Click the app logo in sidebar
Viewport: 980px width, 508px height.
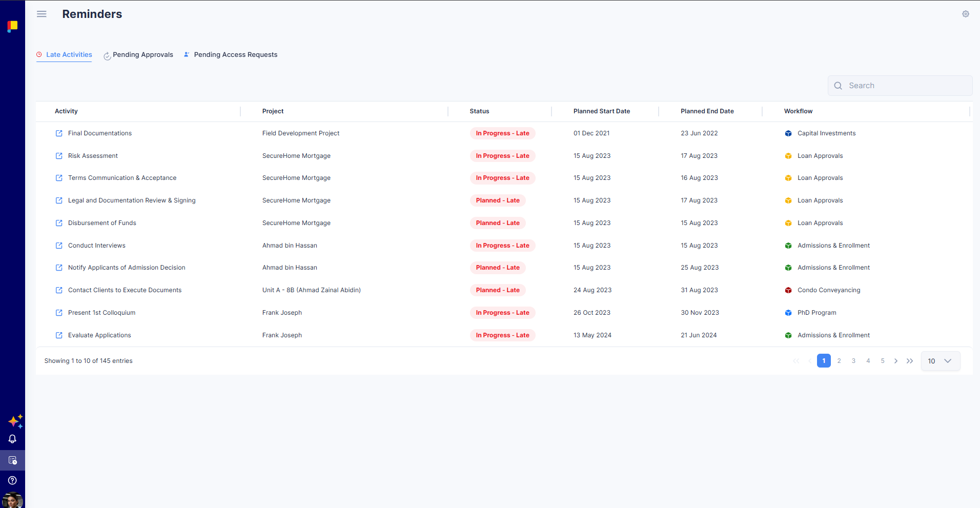pyautogui.click(x=12, y=26)
